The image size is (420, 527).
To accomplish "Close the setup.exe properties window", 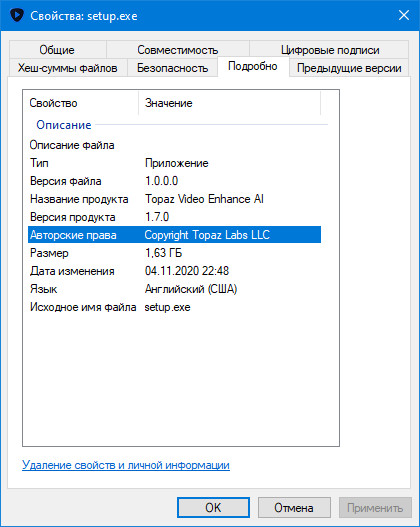I will pyautogui.click(x=404, y=15).
